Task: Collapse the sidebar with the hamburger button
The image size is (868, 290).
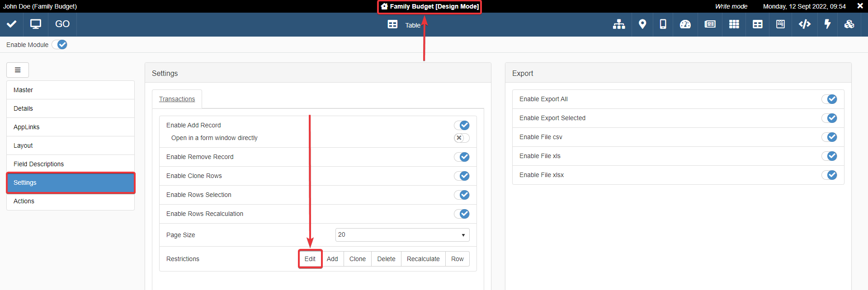Action: pyautogui.click(x=18, y=70)
